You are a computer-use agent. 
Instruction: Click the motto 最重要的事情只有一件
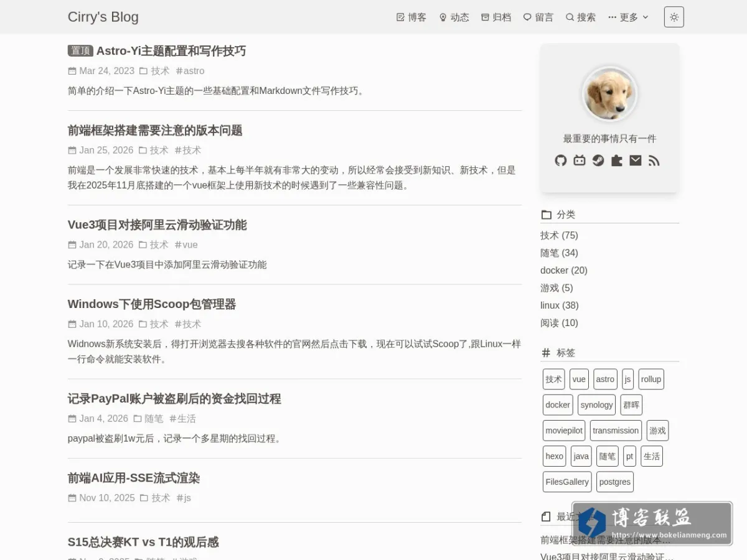point(609,139)
